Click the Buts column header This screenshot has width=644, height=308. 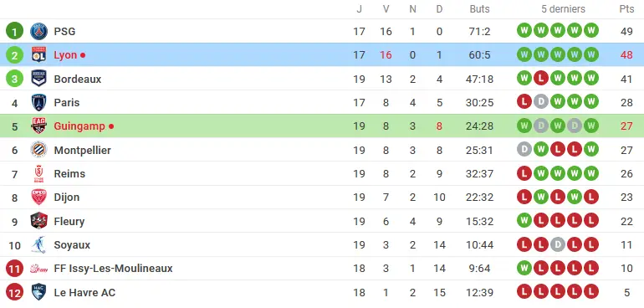point(480,9)
